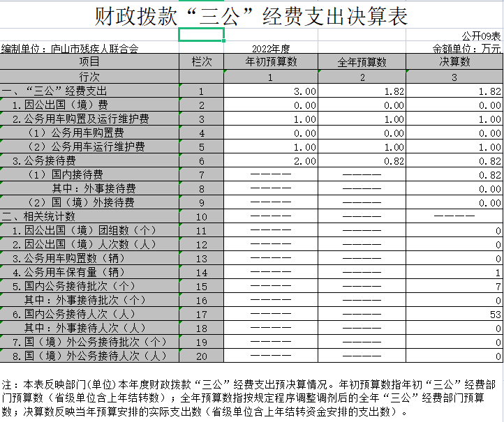Click the 2022年度 cell
504x422 pixels.
[271, 49]
